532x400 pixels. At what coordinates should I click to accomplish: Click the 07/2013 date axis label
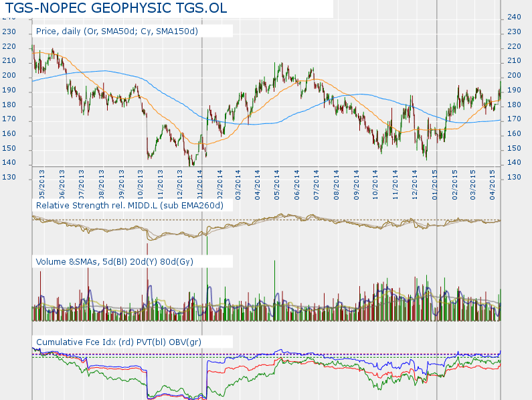click(x=81, y=184)
